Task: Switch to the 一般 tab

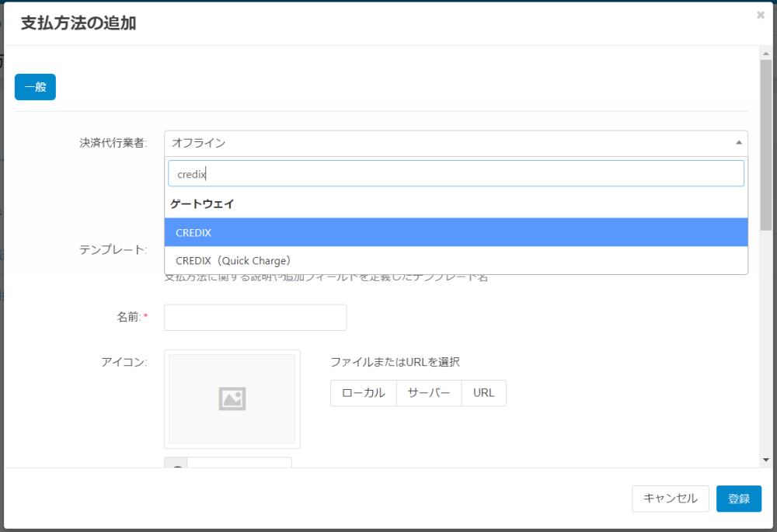Action: click(35, 87)
